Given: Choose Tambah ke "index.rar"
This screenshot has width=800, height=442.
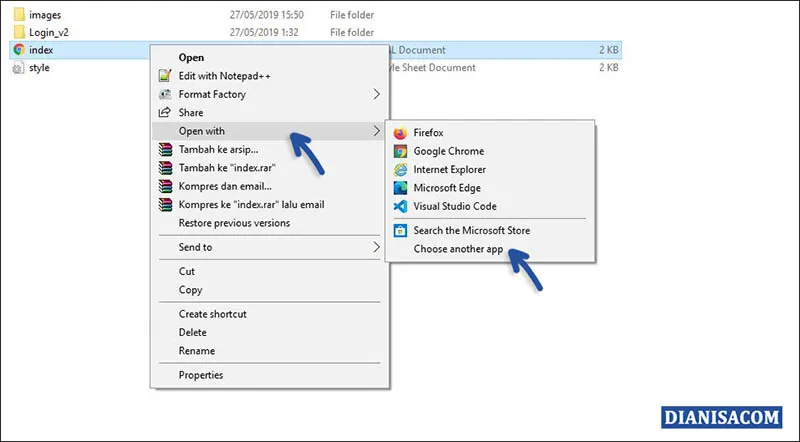Looking at the screenshot, I should tap(270, 168).
